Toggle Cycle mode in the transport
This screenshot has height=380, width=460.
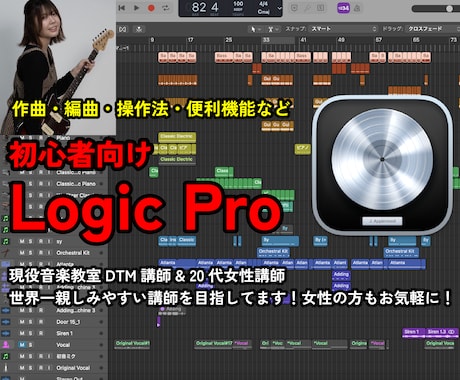click(x=165, y=8)
